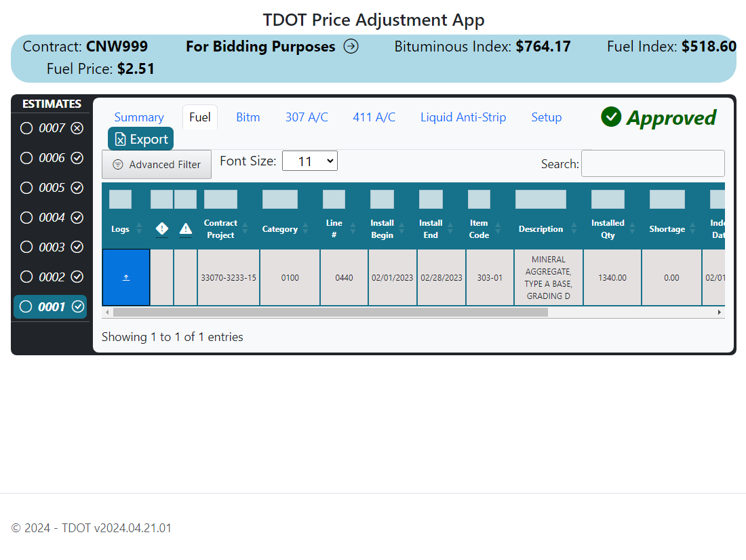The width and height of the screenshot is (746, 560).
Task: Sort by Shortage column
Action: 692,229
